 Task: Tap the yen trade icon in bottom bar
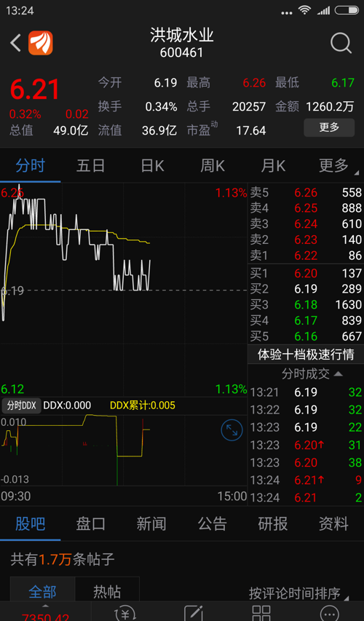point(125,613)
